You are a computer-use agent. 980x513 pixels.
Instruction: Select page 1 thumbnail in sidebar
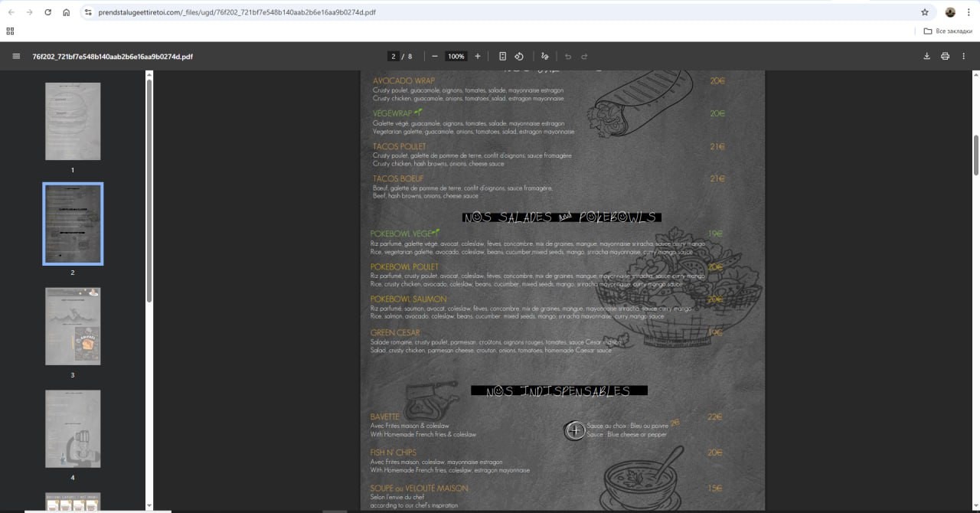coord(73,121)
